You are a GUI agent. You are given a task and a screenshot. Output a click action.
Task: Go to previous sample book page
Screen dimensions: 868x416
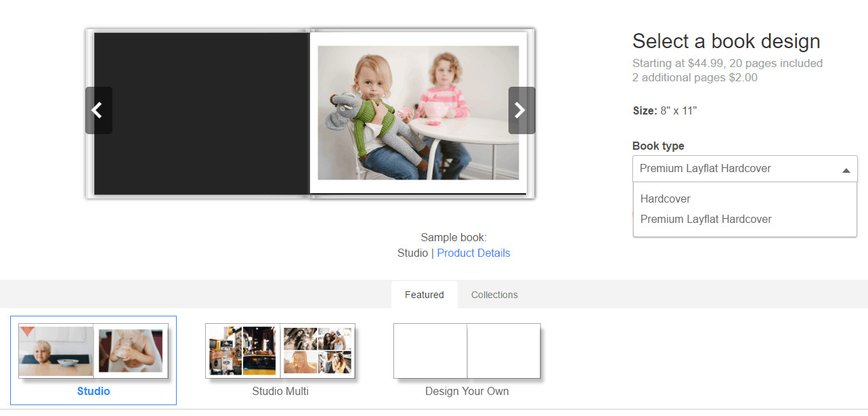99,110
